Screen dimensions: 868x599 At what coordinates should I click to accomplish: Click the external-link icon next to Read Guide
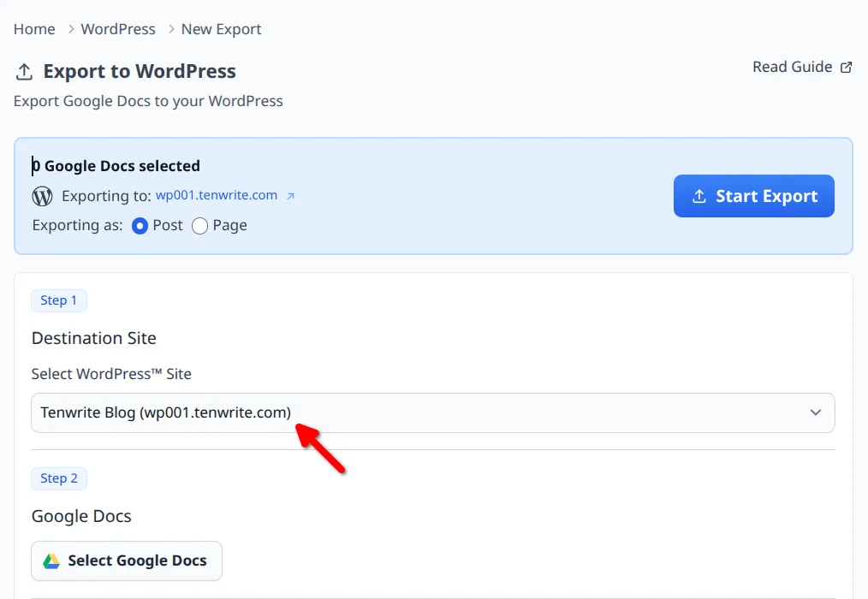click(x=847, y=66)
